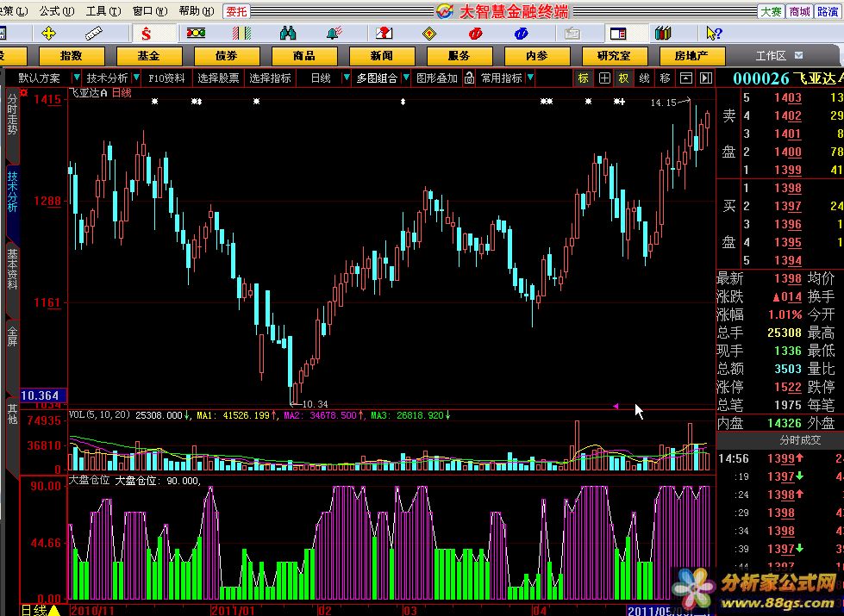Open the books library icon
The image size is (844, 616).
[663, 34]
